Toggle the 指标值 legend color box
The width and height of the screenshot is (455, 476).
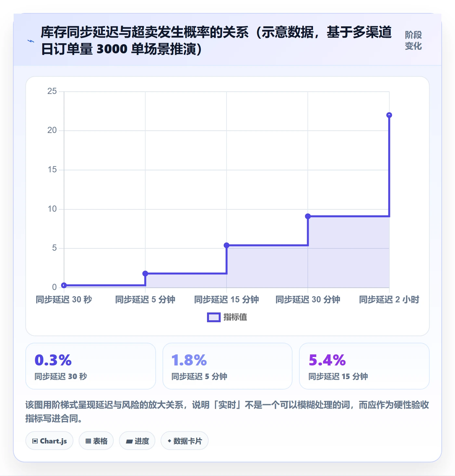tap(214, 317)
